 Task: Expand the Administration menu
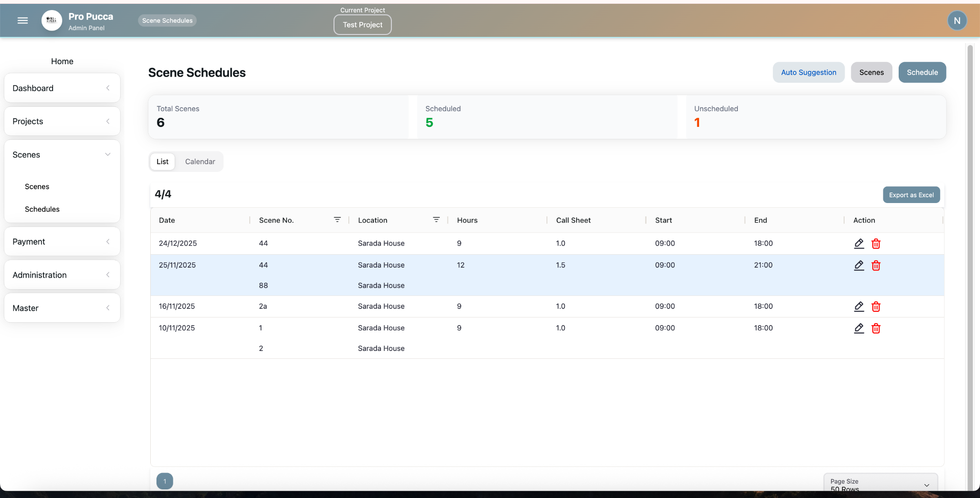pos(62,275)
